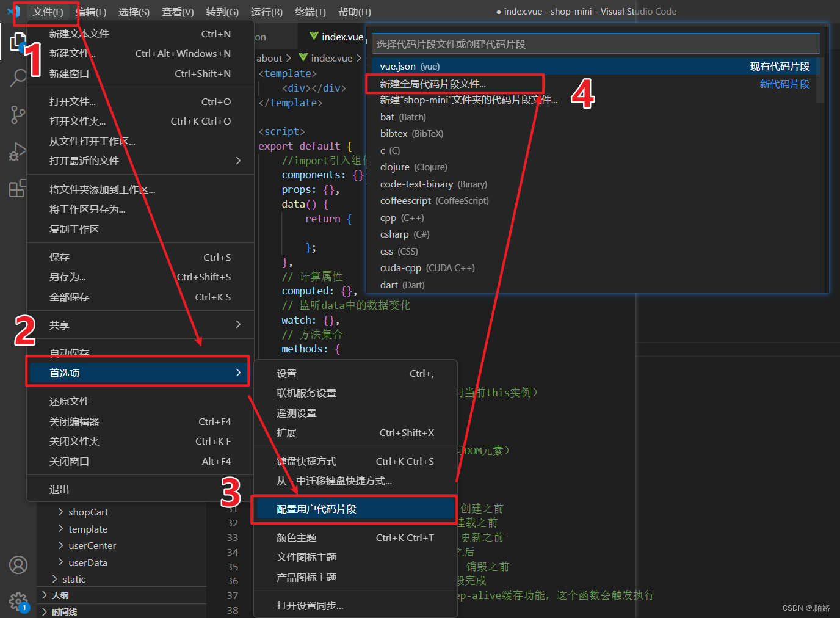Select 新建全局代码片段文件... option
The height and width of the screenshot is (618, 840).
coord(593,84)
